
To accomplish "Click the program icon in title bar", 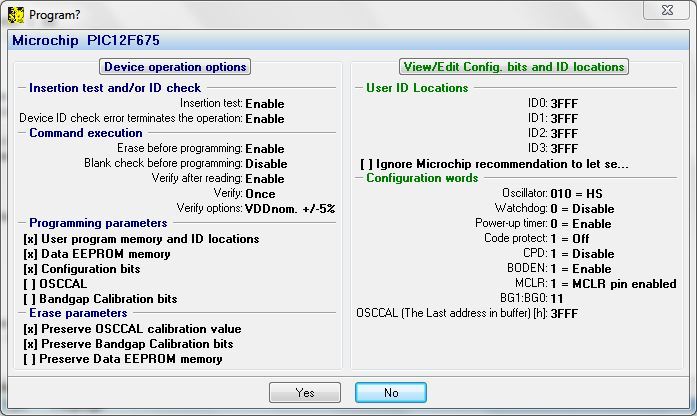I will (16, 15).
